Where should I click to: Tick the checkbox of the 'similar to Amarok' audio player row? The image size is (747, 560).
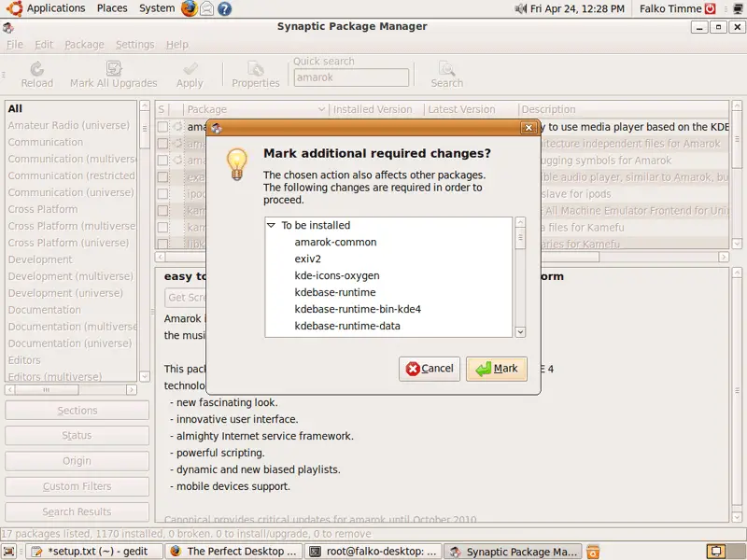point(162,177)
